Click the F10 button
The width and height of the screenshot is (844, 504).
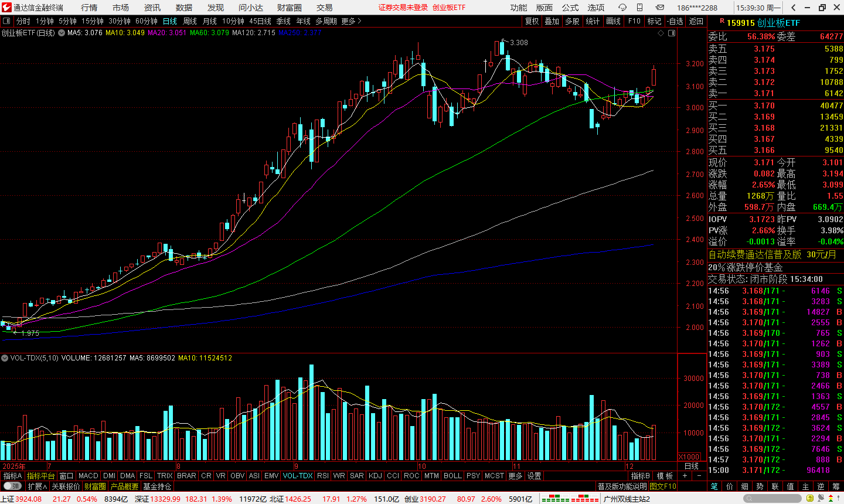click(634, 21)
